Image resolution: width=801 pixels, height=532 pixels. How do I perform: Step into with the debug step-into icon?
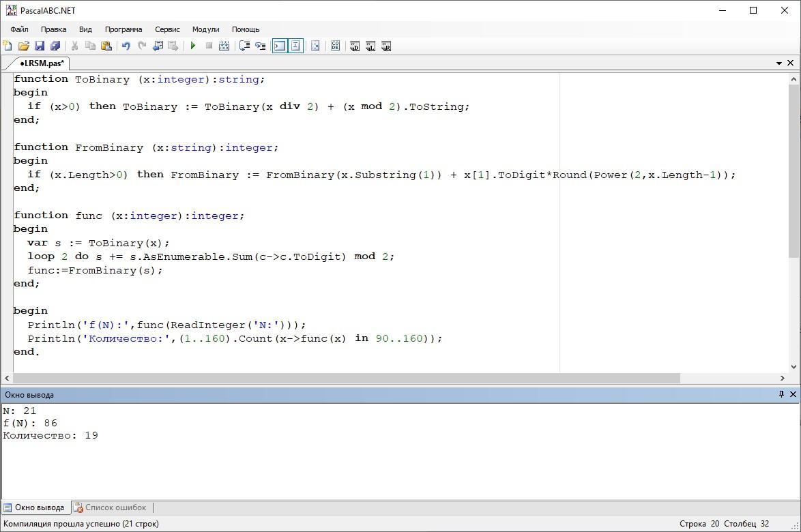tap(261, 46)
